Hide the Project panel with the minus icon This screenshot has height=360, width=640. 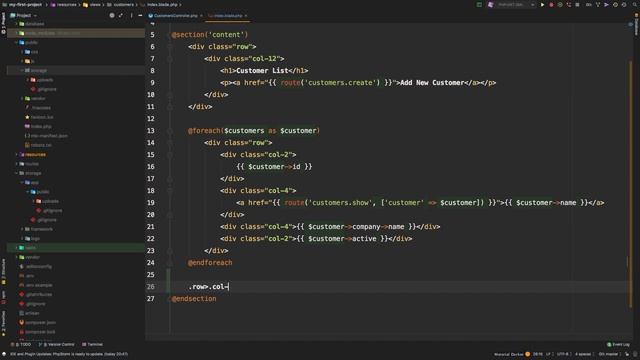(140, 16)
